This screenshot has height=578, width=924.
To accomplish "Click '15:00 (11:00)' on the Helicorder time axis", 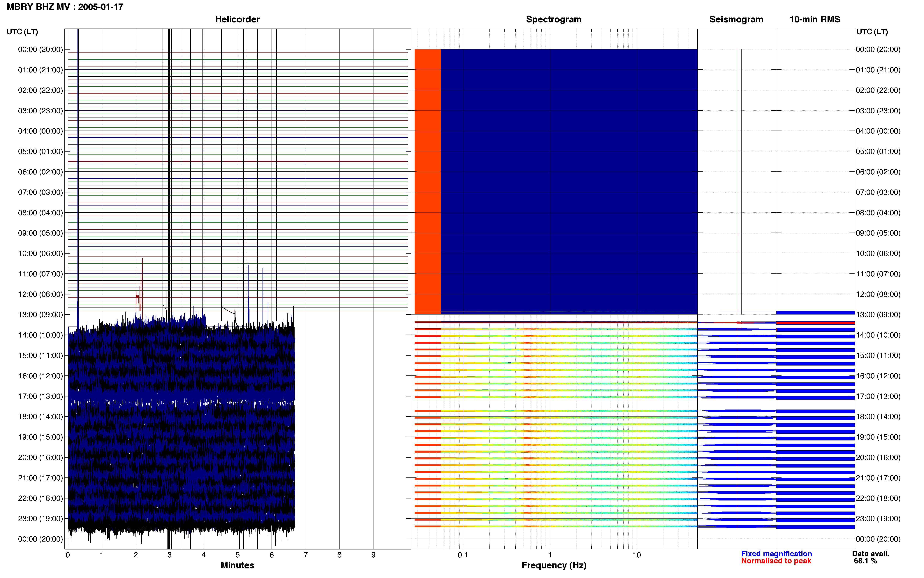I will (x=41, y=356).
